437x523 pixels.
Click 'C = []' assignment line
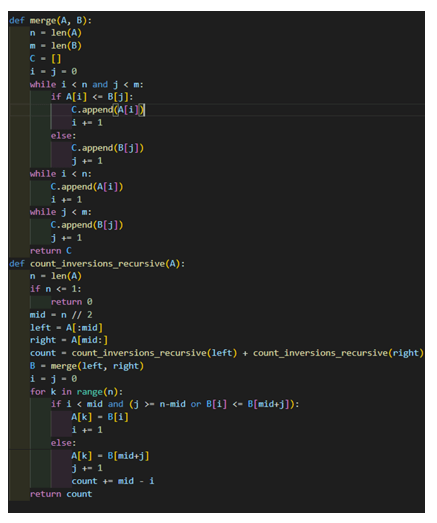pyautogui.click(x=45, y=59)
